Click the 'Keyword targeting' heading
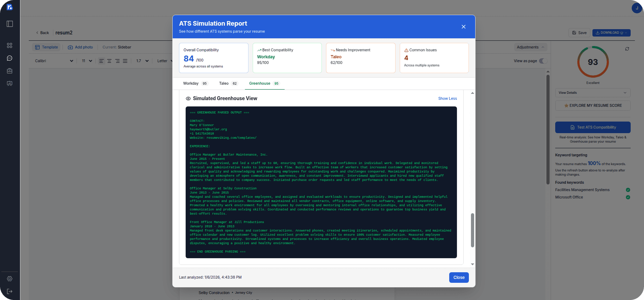This screenshot has height=300, width=644. pos(571,155)
